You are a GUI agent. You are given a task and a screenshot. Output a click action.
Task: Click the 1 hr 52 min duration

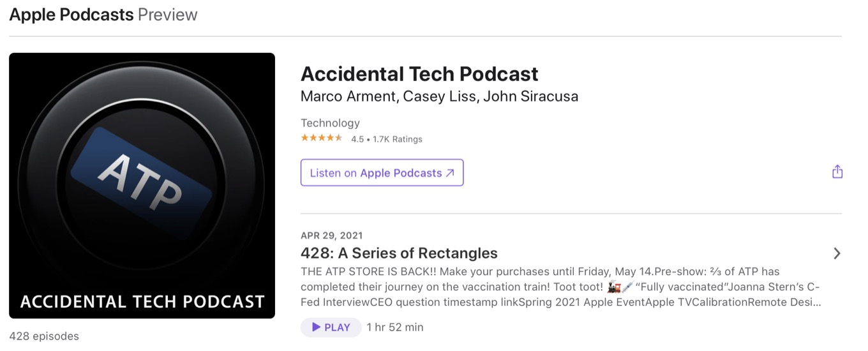395,327
